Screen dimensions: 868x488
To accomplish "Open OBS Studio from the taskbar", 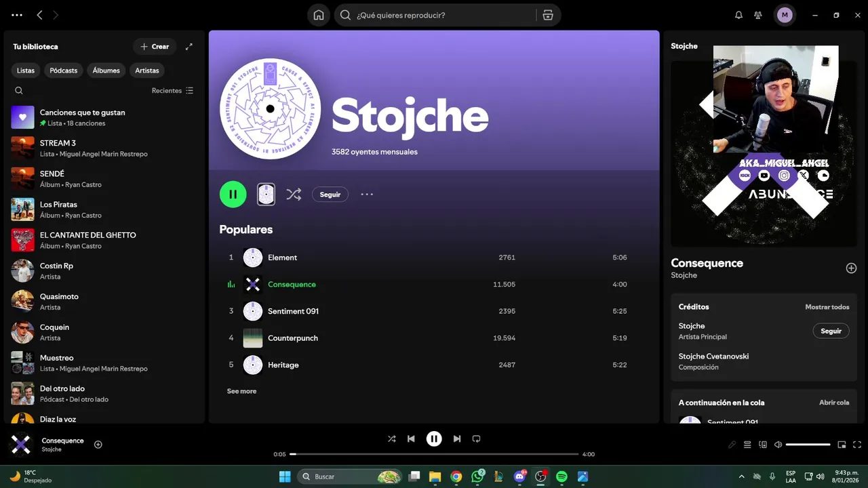I will pos(540,476).
